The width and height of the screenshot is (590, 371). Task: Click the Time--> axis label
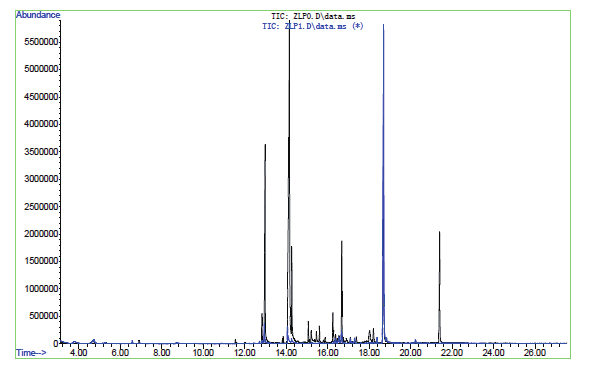[x=31, y=353]
